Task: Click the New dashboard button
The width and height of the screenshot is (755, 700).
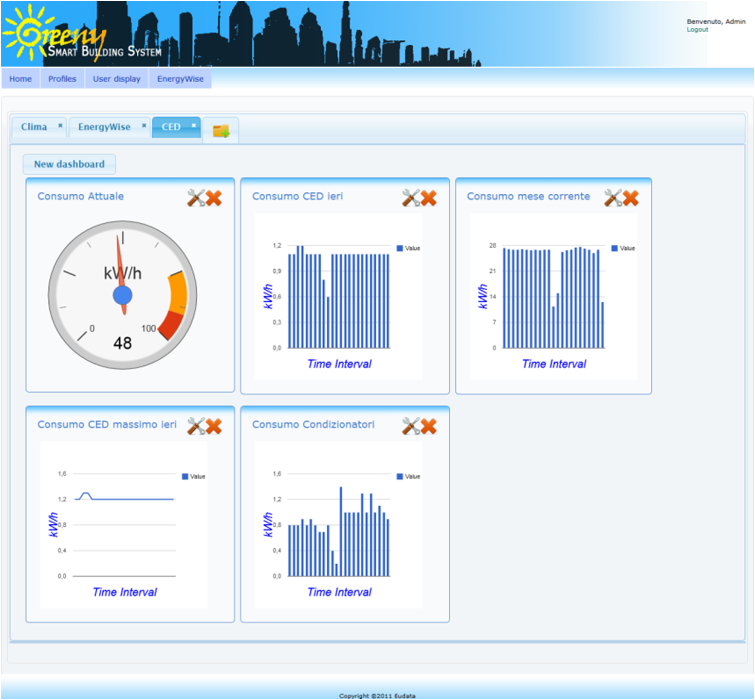Action: coord(69,165)
